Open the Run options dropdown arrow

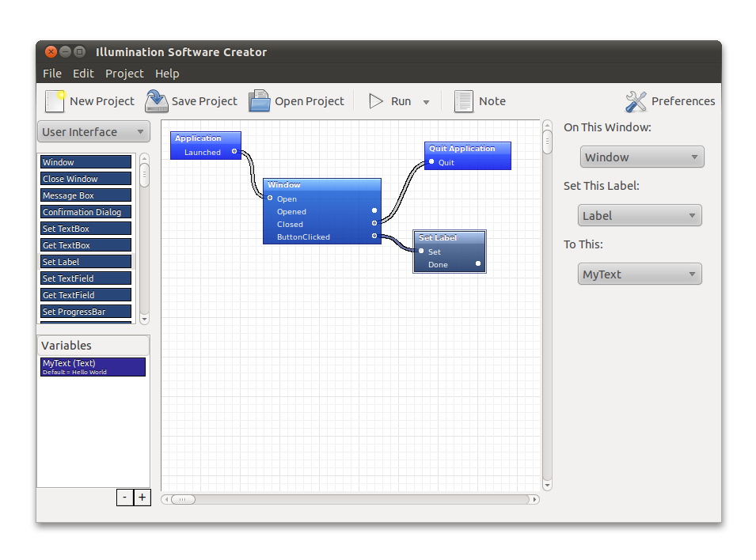pyautogui.click(x=426, y=102)
